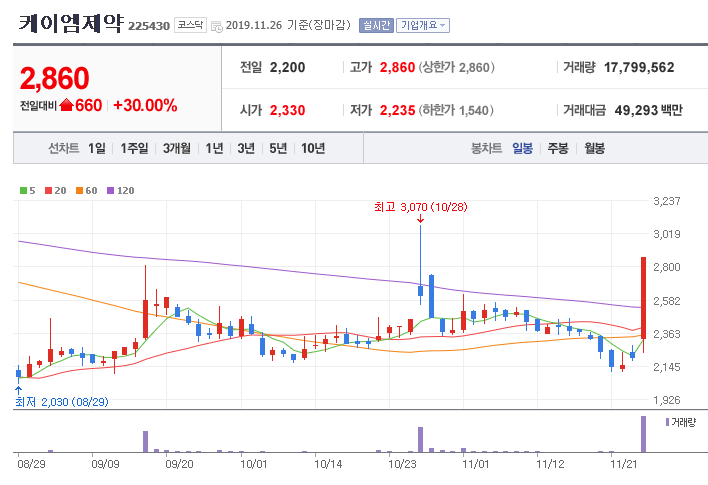Click the 11/21 date axis label

(x=624, y=464)
